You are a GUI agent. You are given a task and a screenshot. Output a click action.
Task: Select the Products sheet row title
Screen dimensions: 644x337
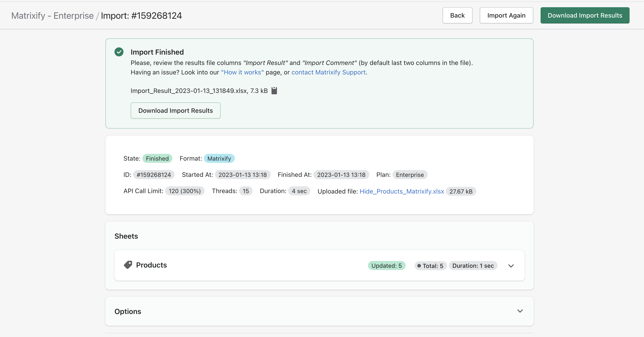[x=151, y=265]
